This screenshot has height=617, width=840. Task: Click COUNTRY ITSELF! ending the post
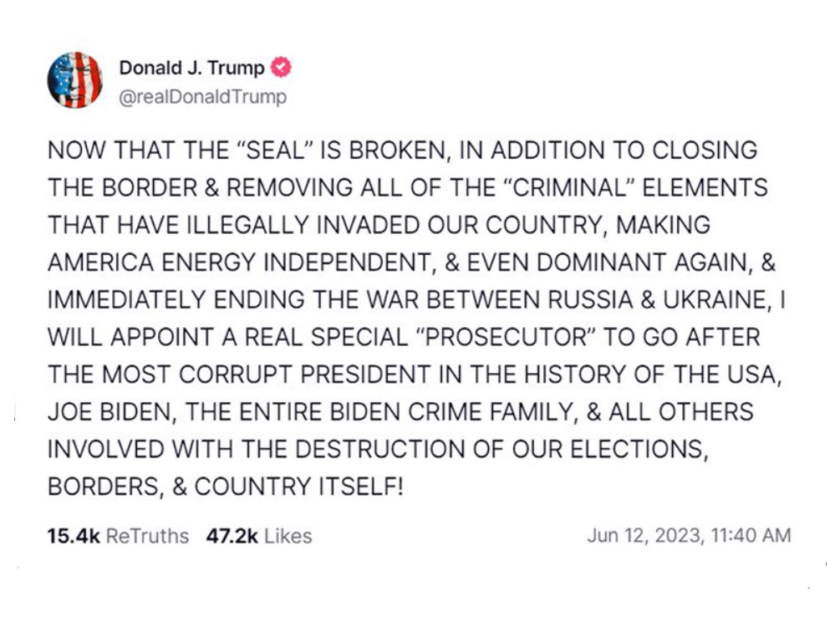click(298, 487)
